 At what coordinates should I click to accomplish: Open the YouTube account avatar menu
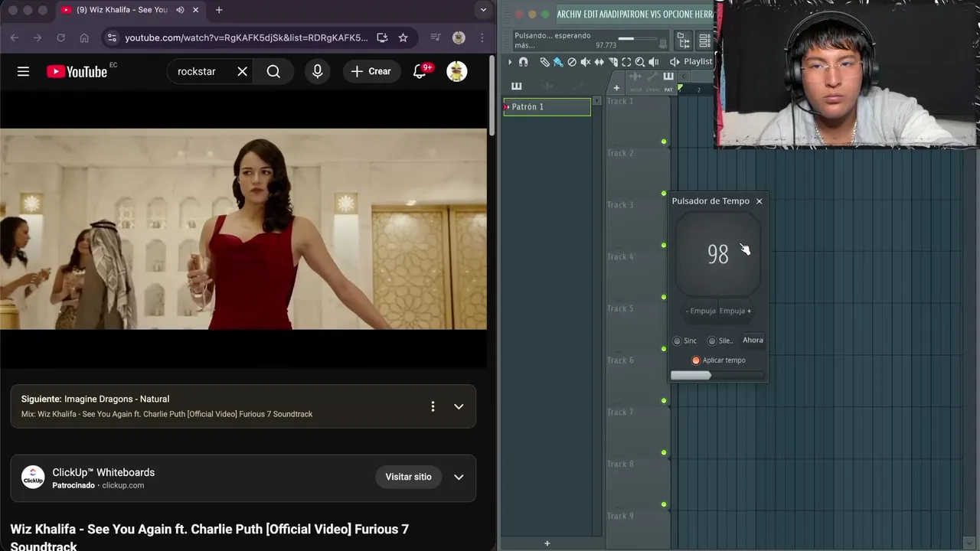pyautogui.click(x=457, y=71)
